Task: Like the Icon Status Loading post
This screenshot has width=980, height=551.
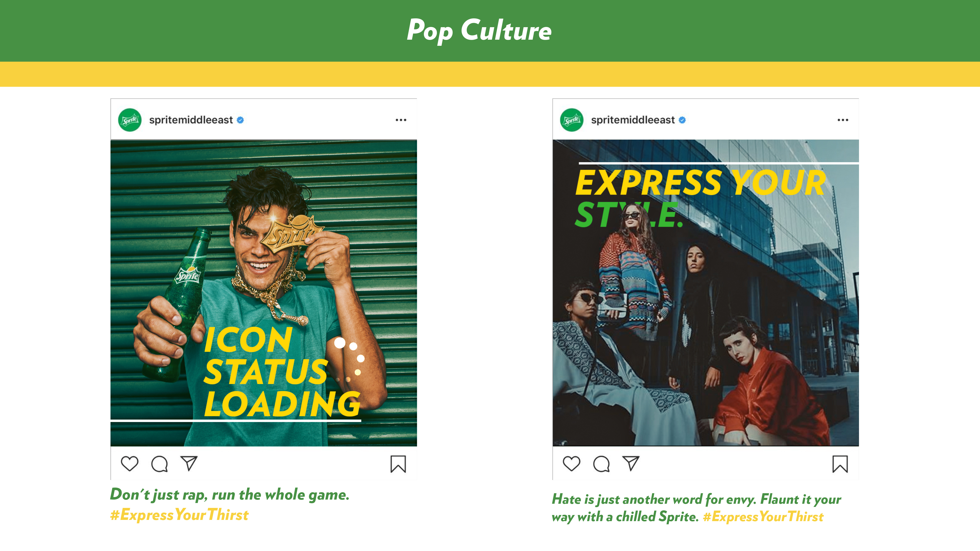Action: (x=129, y=464)
